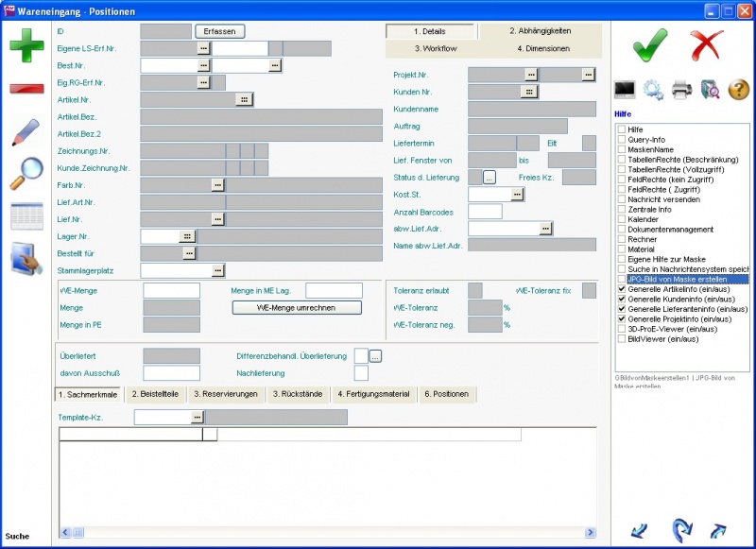Image resolution: width=756 pixels, height=549 pixels.
Task: Toggle the Nachlieferung checkbox
Action: pos(360,372)
